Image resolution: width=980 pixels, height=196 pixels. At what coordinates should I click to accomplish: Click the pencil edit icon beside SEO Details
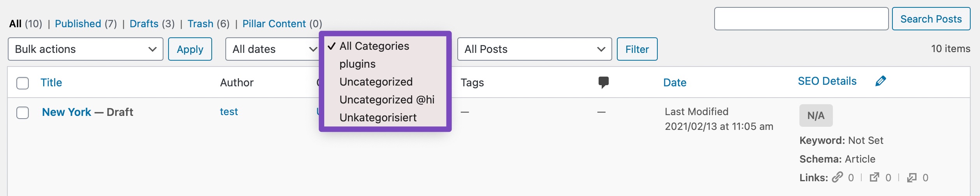coord(880,81)
